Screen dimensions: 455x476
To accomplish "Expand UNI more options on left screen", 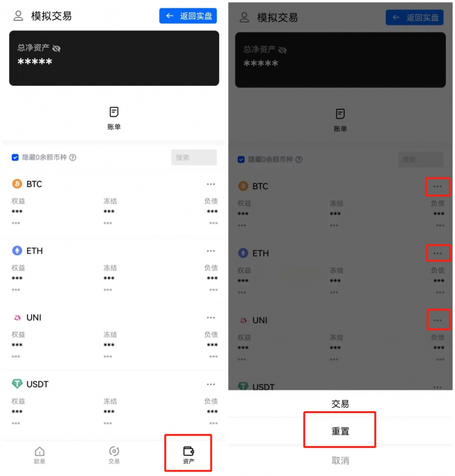I will (x=211, y=318).
